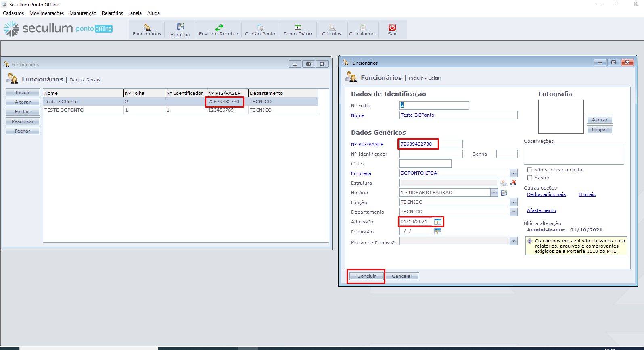Enable 'Não verificar a digital' checkbox
The height and width of the screenshot is (350, 644).
[529, 170]
